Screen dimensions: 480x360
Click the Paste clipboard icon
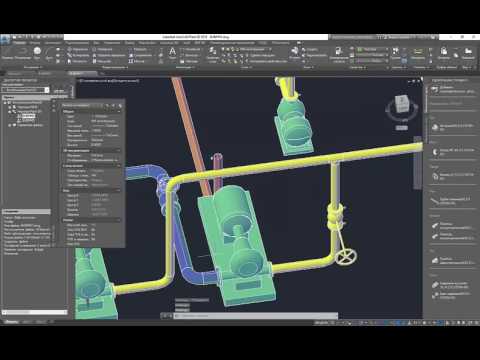(x=444, y=53)
